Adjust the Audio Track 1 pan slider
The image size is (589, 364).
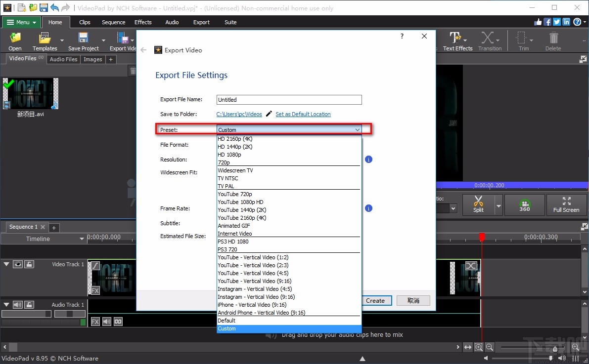[70, 314]
